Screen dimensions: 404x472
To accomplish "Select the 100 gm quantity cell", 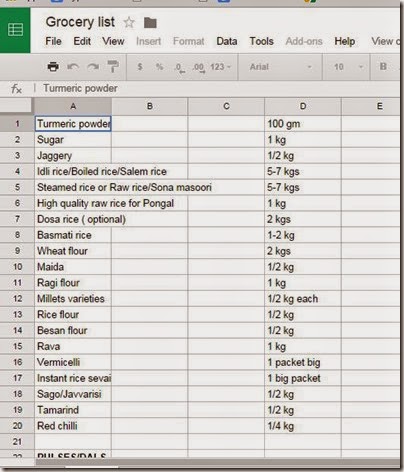I will pos(303,124).
